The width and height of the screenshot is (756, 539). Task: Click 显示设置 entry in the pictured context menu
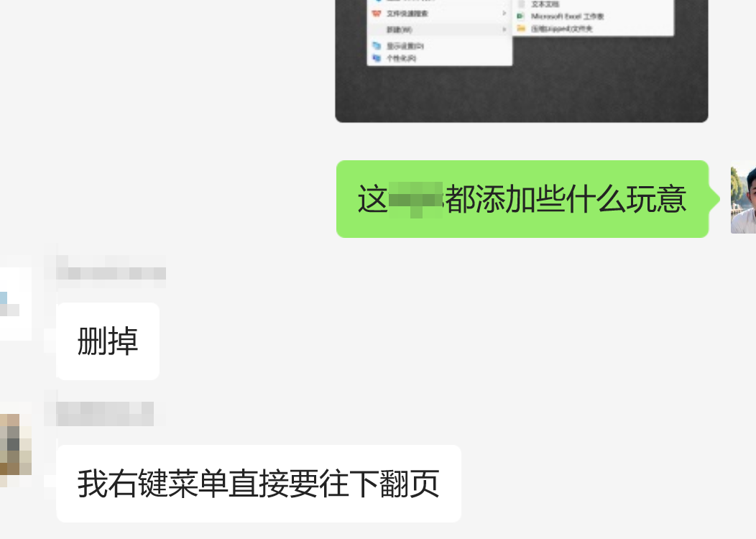click(405, 46)
